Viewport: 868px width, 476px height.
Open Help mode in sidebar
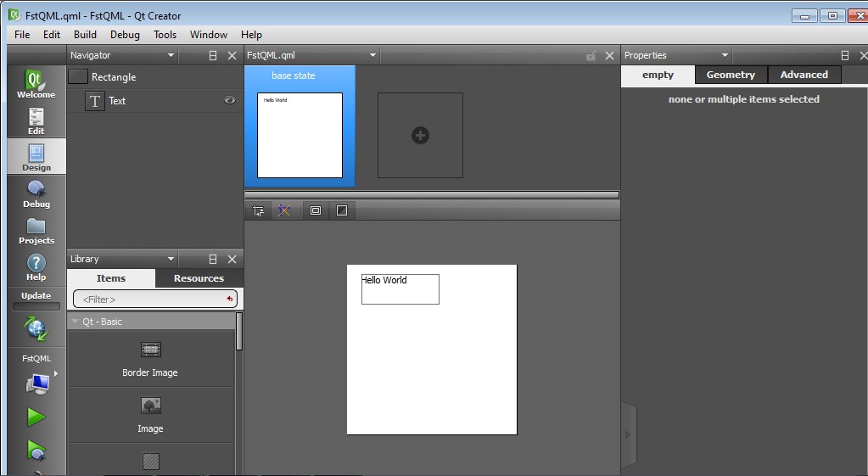click(36, 266)
